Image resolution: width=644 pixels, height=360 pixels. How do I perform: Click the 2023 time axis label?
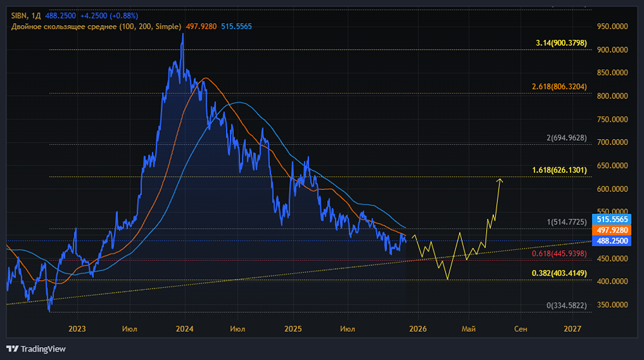[x=77, y=328]
